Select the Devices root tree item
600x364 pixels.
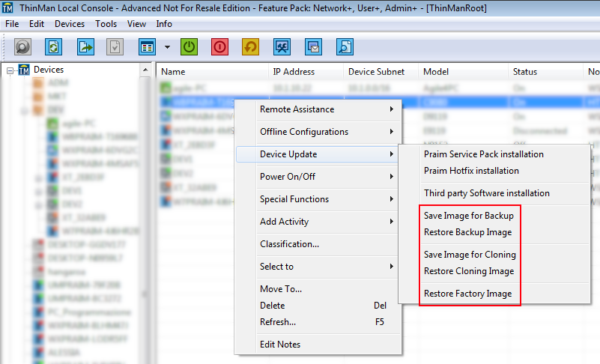coord(49,70)
